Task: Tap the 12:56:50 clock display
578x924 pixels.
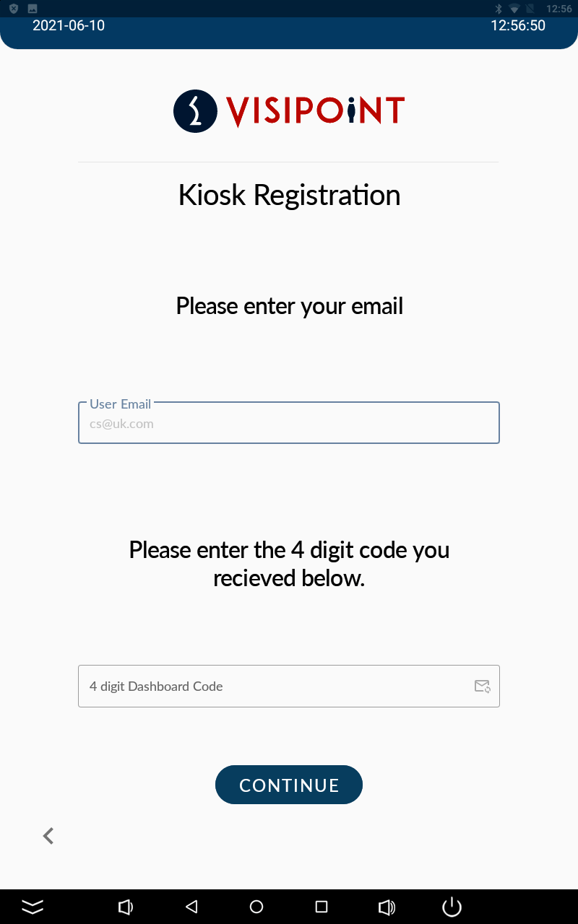Action: 517,26
